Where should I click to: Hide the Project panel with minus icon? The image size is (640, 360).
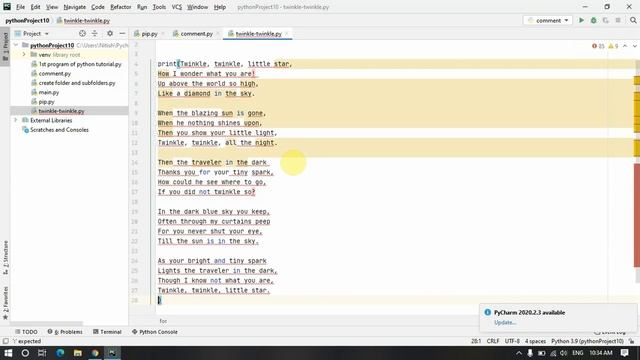[x=122, y=33]
